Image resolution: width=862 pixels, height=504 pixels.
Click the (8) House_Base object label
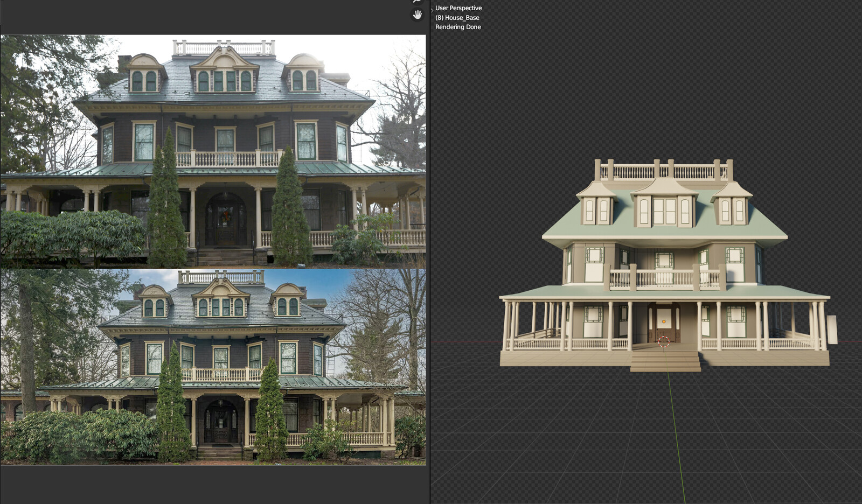457,18
